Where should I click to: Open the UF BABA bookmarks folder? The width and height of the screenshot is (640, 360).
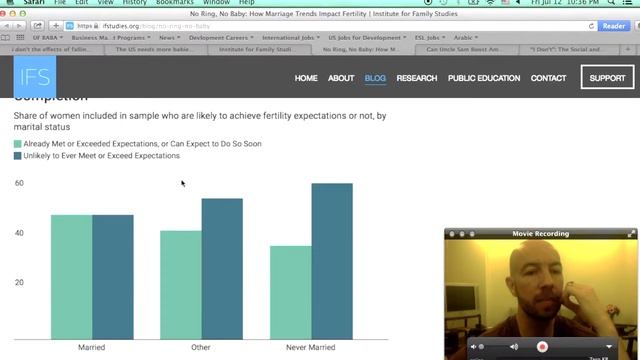(48, 38)
